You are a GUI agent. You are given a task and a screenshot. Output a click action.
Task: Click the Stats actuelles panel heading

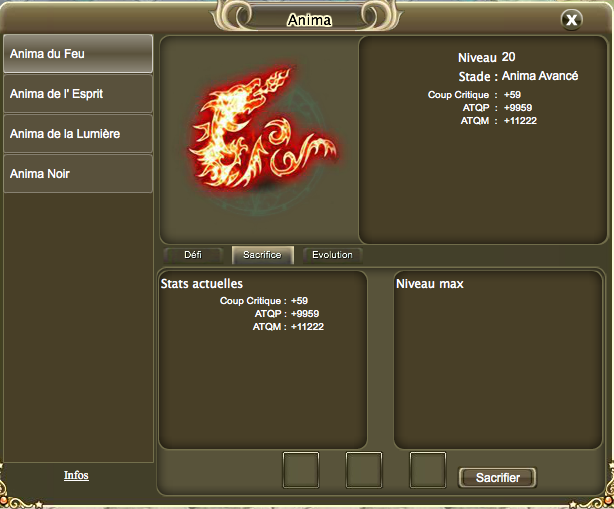202,284
